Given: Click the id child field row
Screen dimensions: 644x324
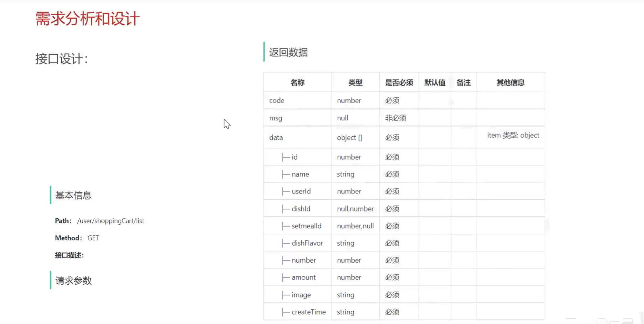Looking at the screenshot, I should 294,157.
